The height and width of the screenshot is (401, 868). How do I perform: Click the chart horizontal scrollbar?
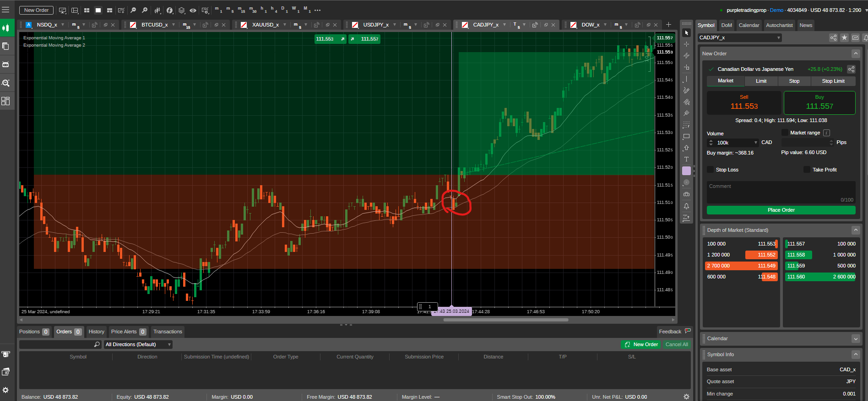tap(505, 320)
